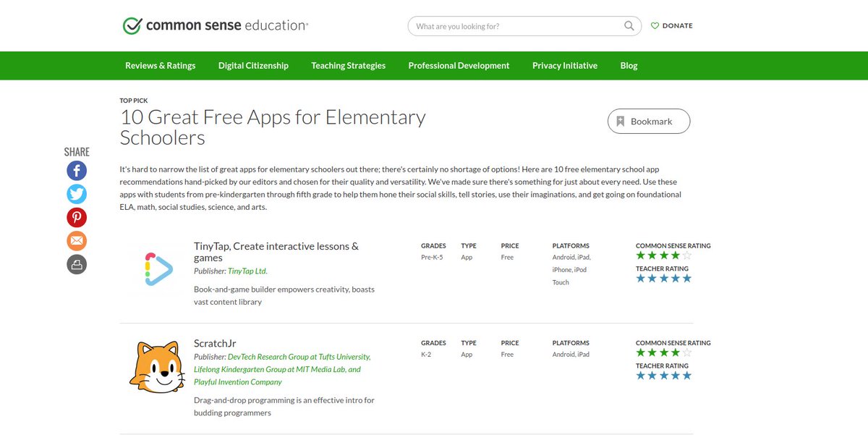Share the page on Facebook
The width and height of the screenshot is (868, 435).
pos(77,171)
